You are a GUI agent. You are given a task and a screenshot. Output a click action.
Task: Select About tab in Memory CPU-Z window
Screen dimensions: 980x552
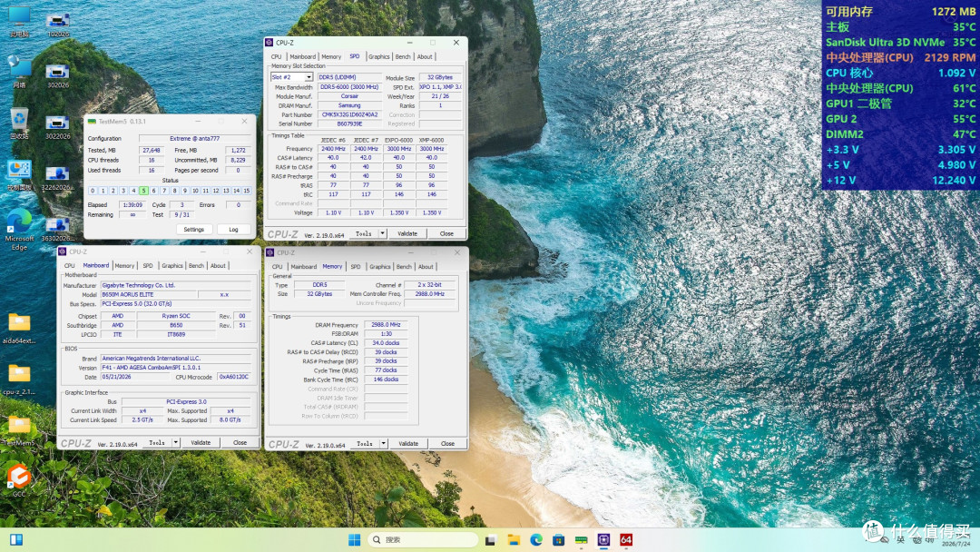click(x=426, y=267)
